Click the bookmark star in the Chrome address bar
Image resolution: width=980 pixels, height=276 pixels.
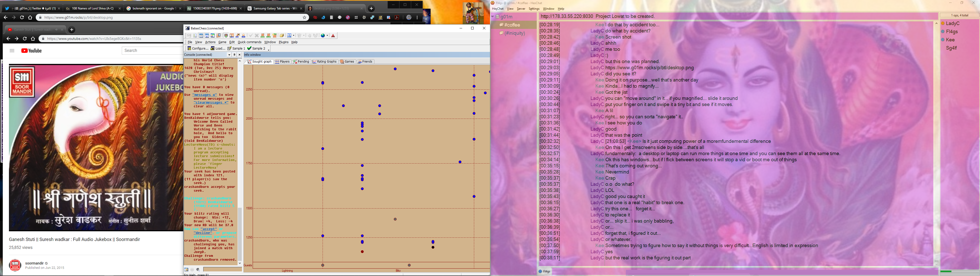(x=304, y=18)
